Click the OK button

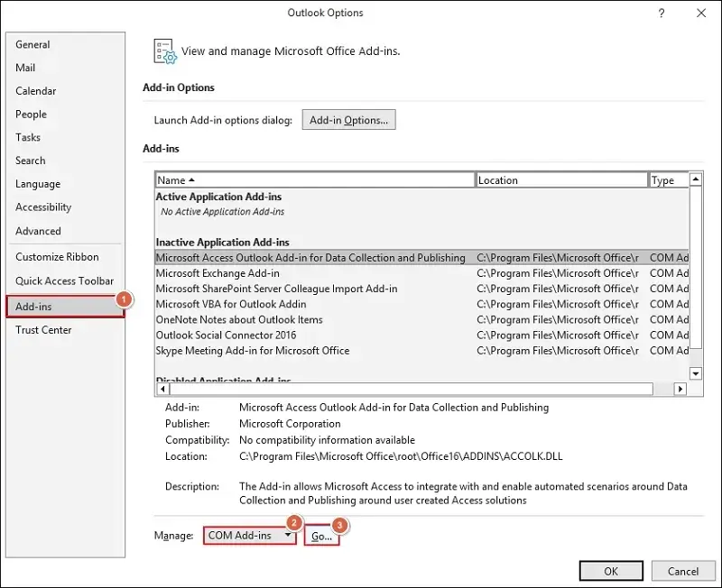(x=611, y=570)
